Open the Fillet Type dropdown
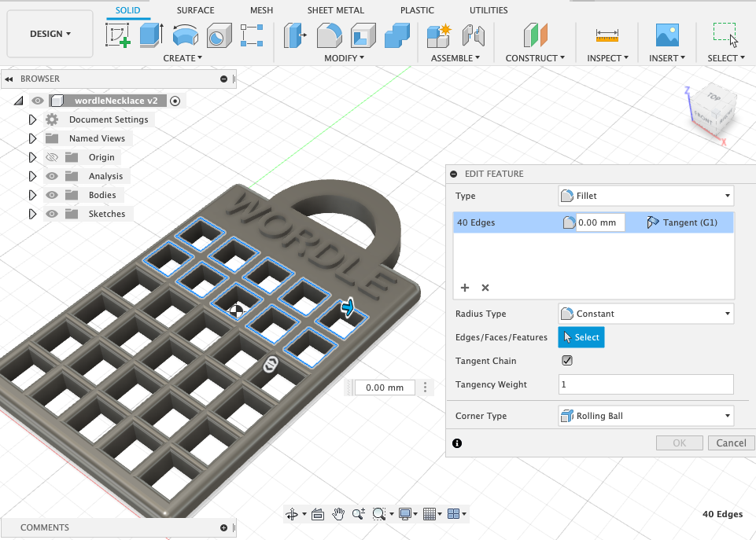 646,196
